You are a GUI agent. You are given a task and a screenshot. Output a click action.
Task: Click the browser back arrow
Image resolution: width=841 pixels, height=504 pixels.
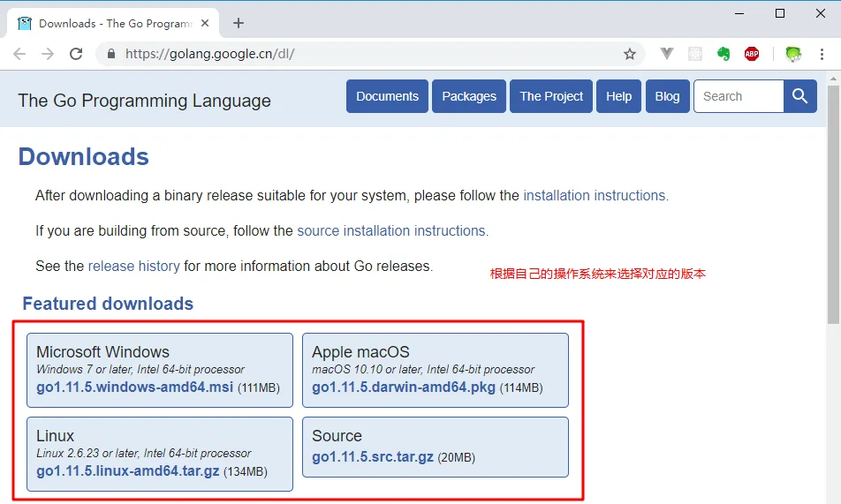pos(19,54)
